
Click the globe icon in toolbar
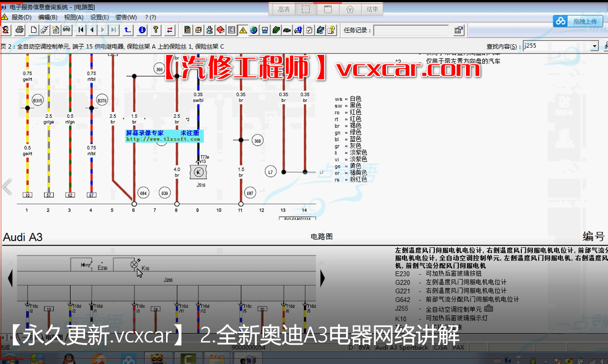tap(254, 30)
